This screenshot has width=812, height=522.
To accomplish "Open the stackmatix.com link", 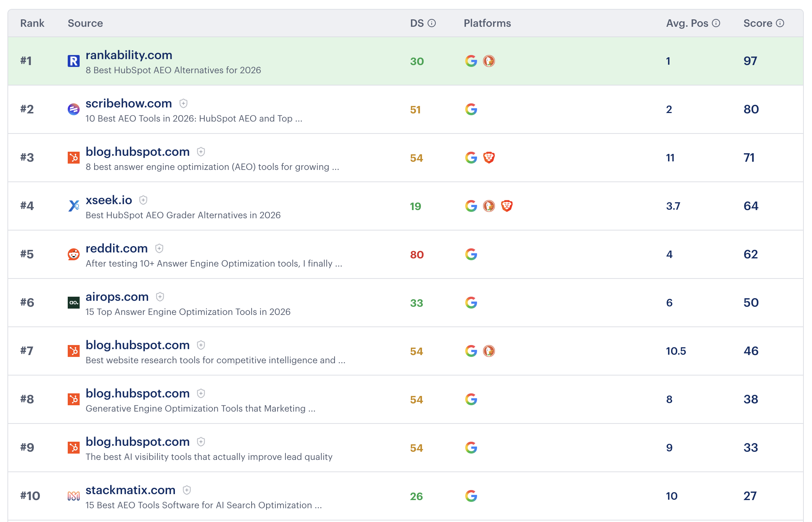I will pyautogui.click(x=130, y=490).
